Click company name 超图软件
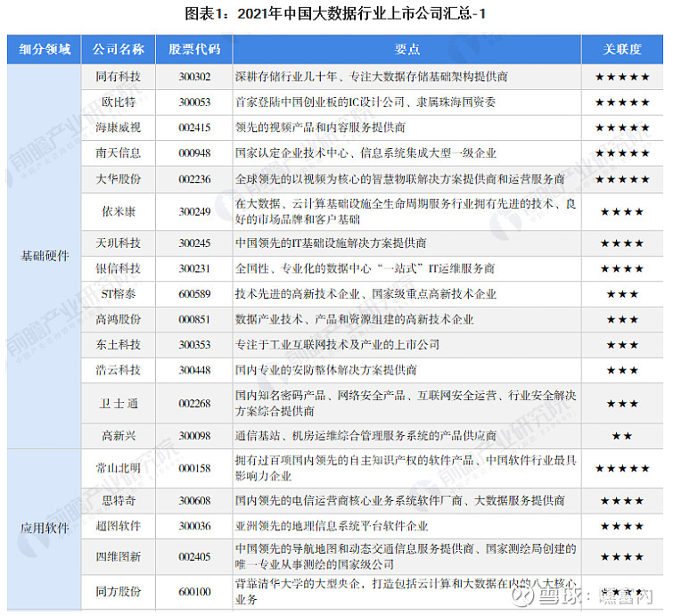Screen dimensions: 673x616 (x=119, y=526)
